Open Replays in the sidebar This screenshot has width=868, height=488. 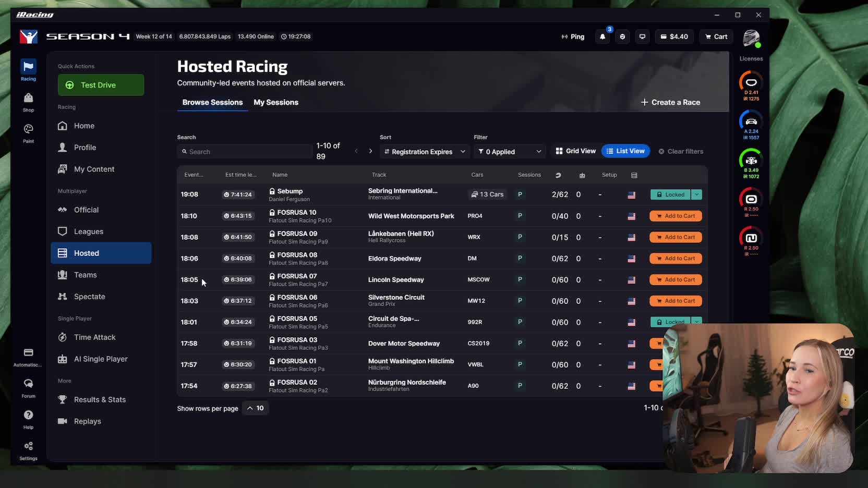101,421
